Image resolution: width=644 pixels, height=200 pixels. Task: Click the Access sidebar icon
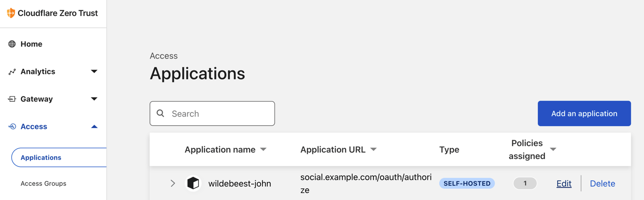click(12, 127)
